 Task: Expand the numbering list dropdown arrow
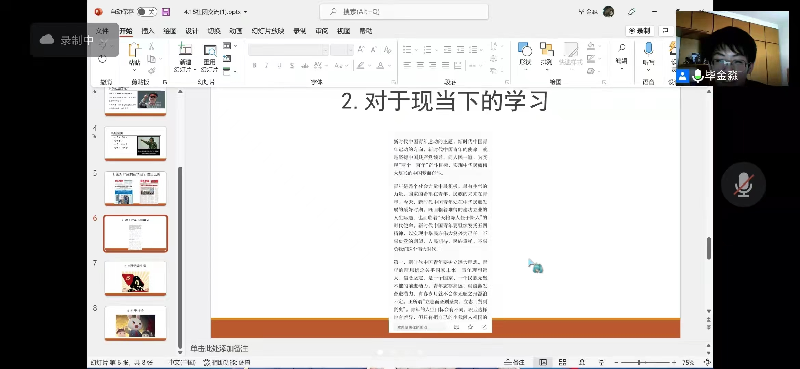coord(436,50)
